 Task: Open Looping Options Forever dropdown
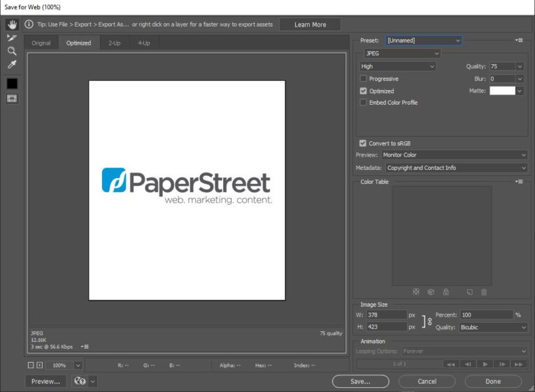(464, 351)
